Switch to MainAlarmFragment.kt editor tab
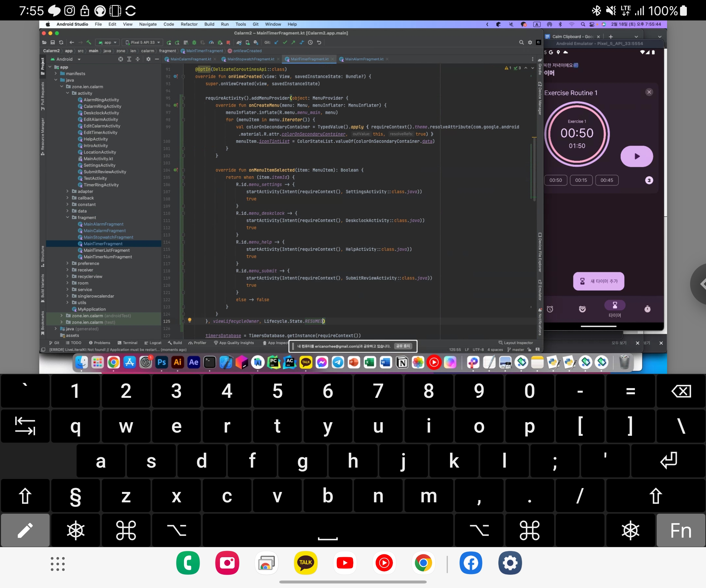The image size is (706, 588). coord(364,59)
